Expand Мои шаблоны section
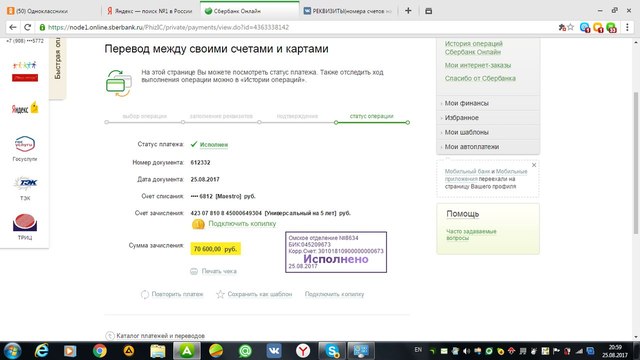640x360 pixels. tap(488, 132)
